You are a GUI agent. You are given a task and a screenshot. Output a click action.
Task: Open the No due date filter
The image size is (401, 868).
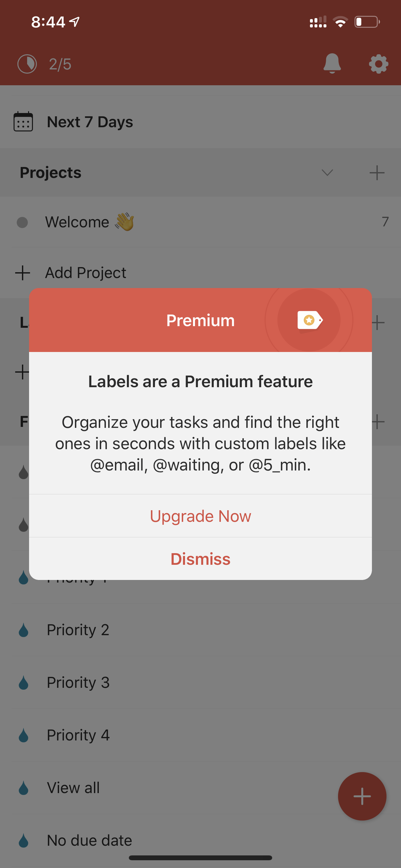pos(200,840)
